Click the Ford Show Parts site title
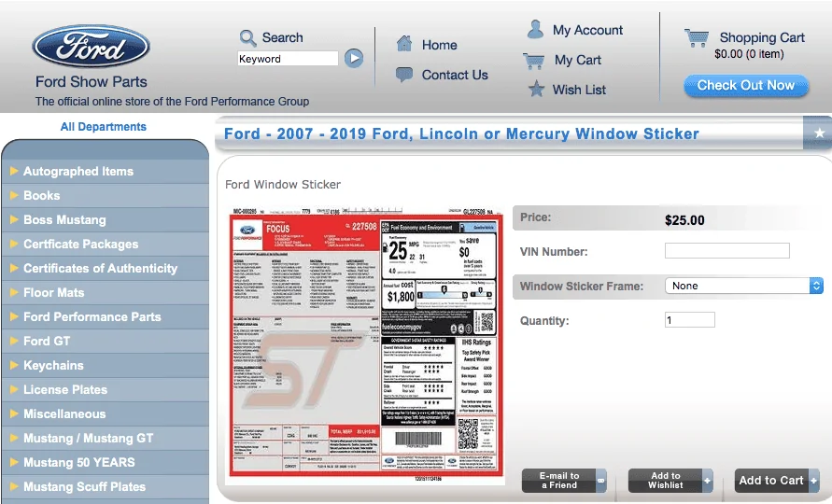Viewport: 832px width, 504px height. click(92, 82)
